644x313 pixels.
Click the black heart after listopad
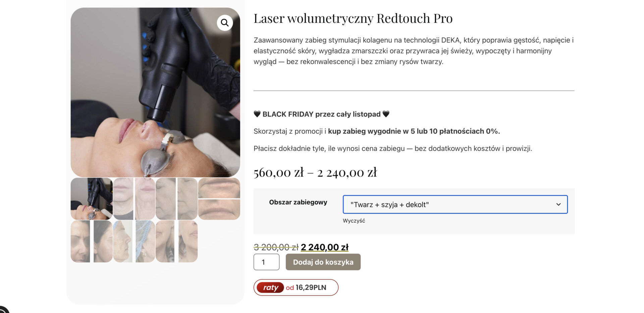point(386,114)
